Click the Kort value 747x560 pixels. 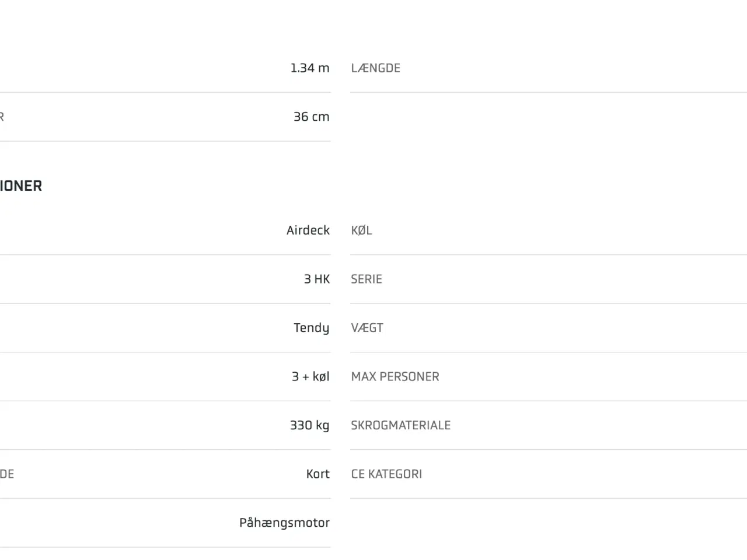tap(317, 474)
